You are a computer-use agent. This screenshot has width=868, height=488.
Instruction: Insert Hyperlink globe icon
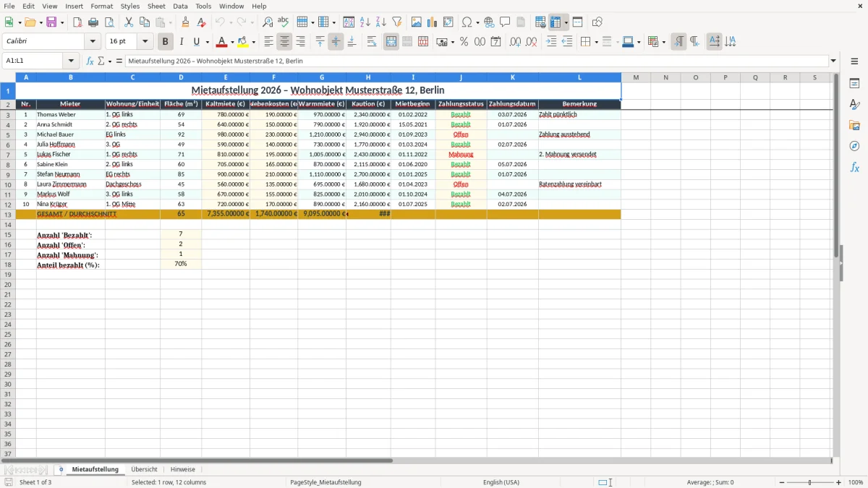490,22
